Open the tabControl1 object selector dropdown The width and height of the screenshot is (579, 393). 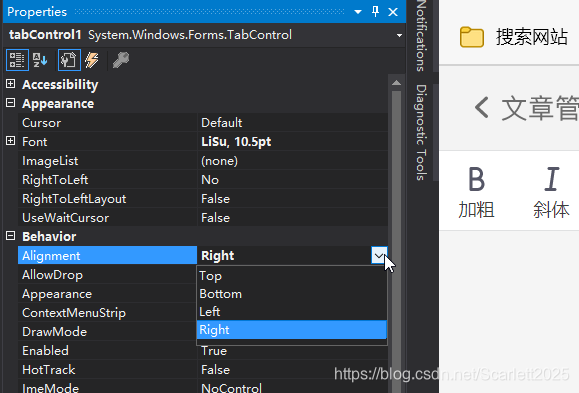(x=399, y=35)
